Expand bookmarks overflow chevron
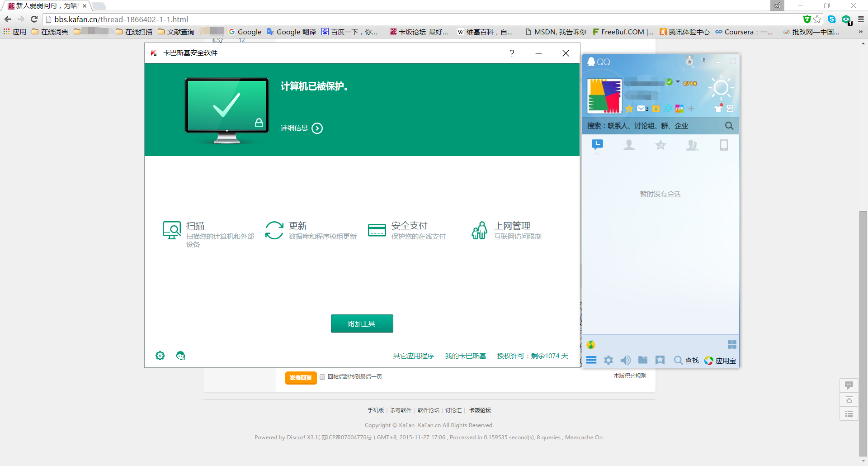868x466 pixels. pos(861,32)
